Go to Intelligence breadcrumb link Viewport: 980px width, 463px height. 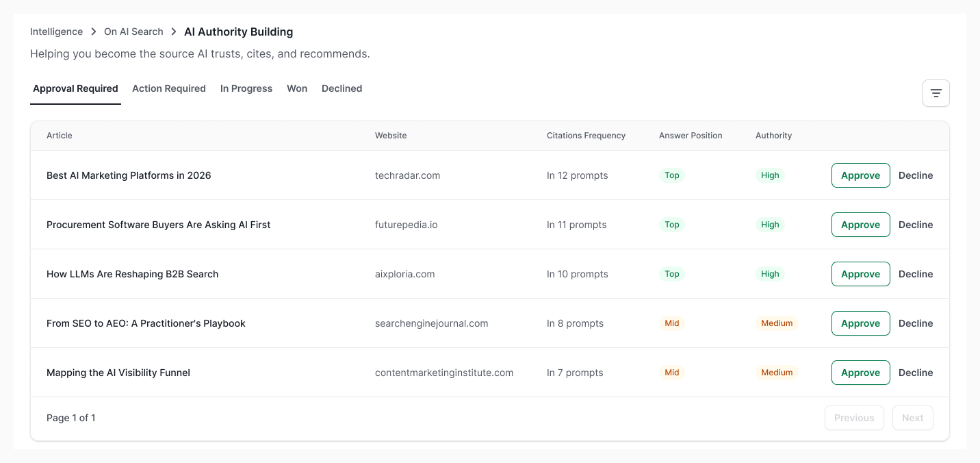[x=56, y=32]
